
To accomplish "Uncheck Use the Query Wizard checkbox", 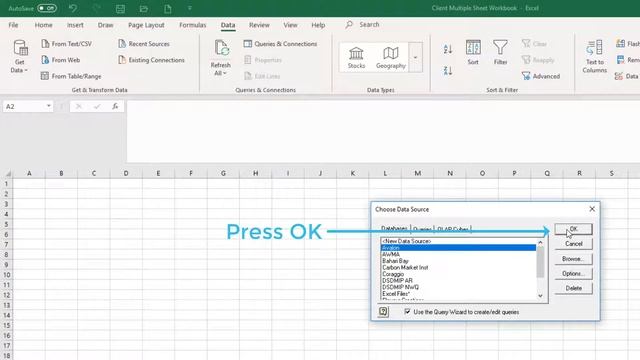I will coord(407,312).
